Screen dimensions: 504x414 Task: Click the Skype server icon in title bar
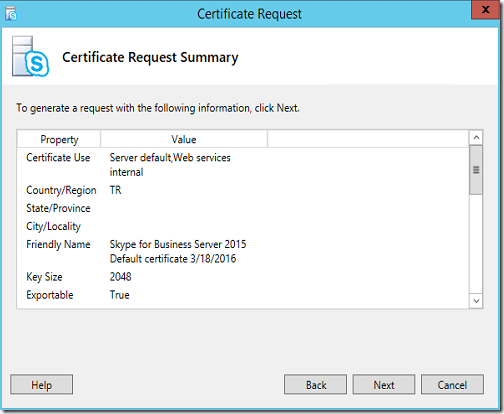click(11, 14)
